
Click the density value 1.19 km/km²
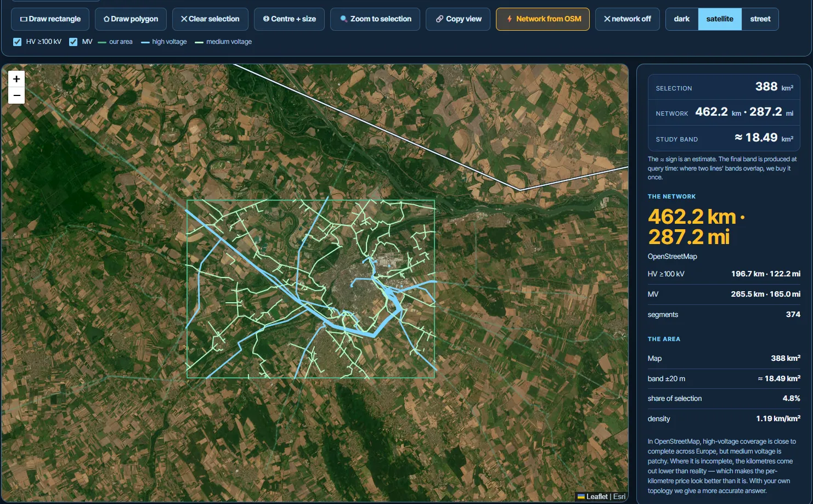(778, 418)
